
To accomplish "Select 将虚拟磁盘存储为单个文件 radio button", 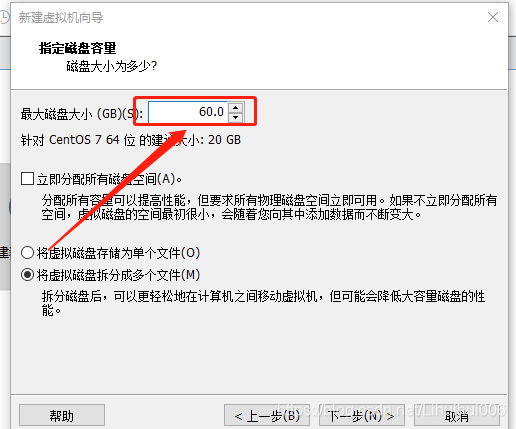I will click(x=27, y=253).
